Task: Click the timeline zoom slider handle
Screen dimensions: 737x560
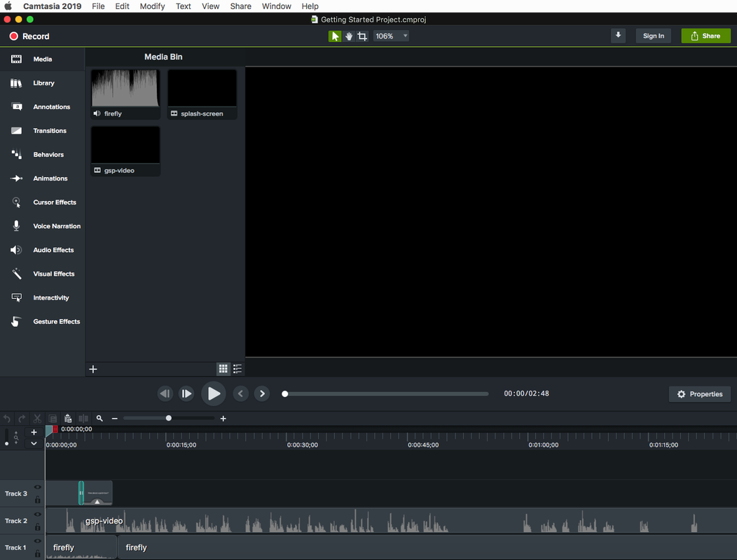Action: [169, 418]
